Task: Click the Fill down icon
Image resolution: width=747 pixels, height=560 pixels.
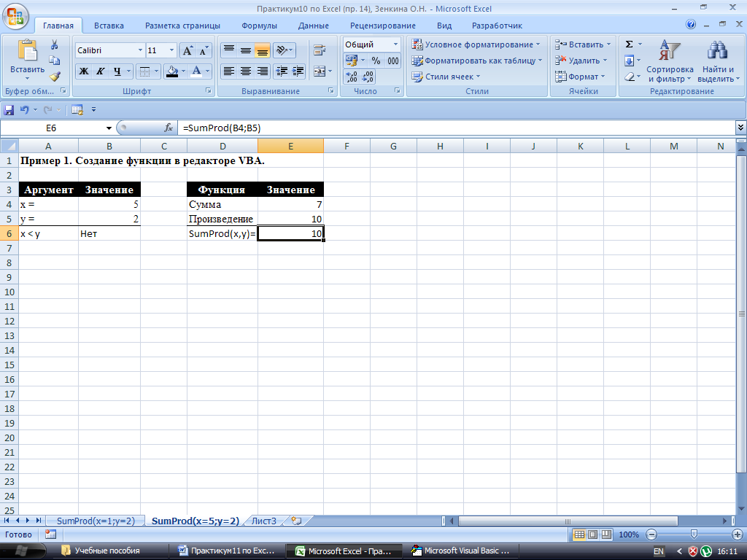Action: (x=629, y=61)
